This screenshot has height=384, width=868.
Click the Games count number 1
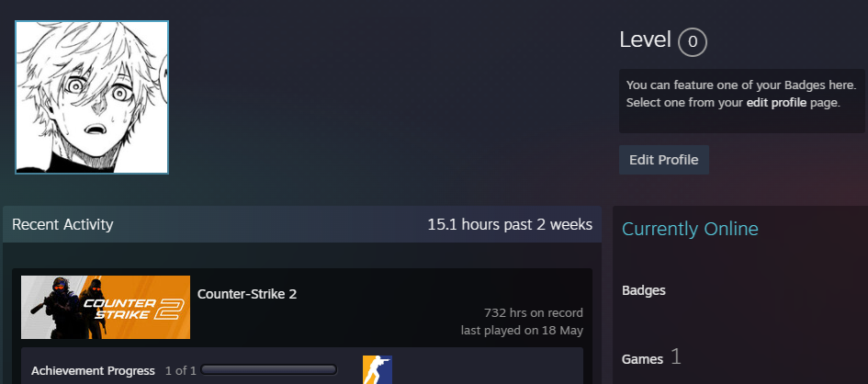(x=675, y=356)
